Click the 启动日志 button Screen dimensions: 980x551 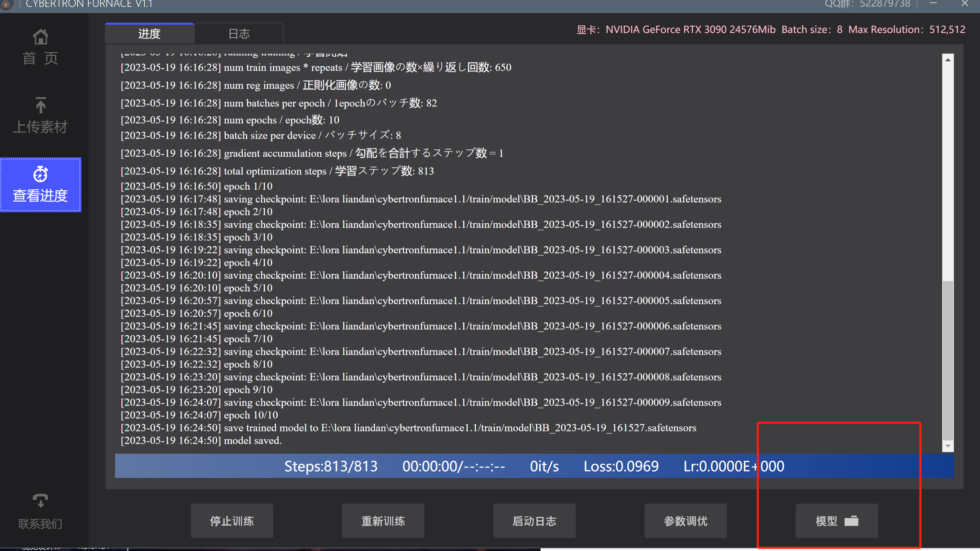[x=535, y=520]
